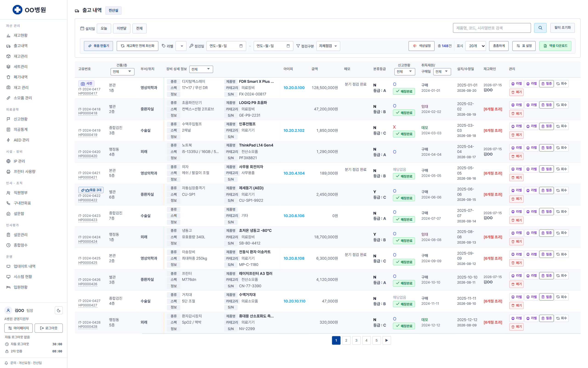
Task: Click 재고확인 전체 최신화 refresh button
Action: click(x=137, y=46)
